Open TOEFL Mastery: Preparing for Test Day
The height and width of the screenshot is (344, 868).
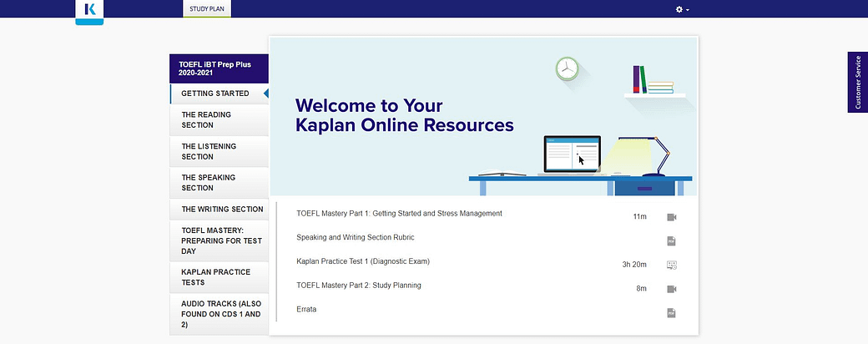coord(220,241)
